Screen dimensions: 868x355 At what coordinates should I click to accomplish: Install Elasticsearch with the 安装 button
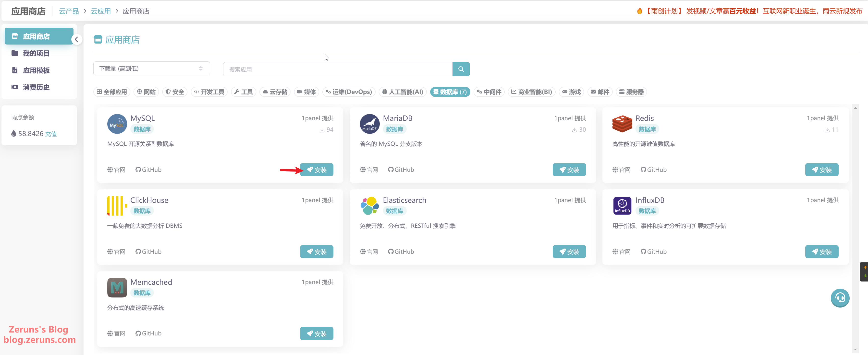(569, 252)
